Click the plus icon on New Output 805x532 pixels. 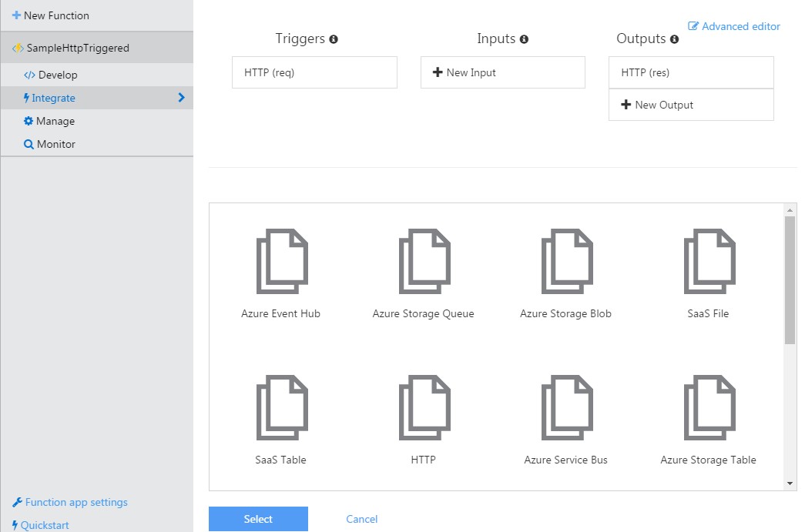pyautogui.click(x=626, y=105)
